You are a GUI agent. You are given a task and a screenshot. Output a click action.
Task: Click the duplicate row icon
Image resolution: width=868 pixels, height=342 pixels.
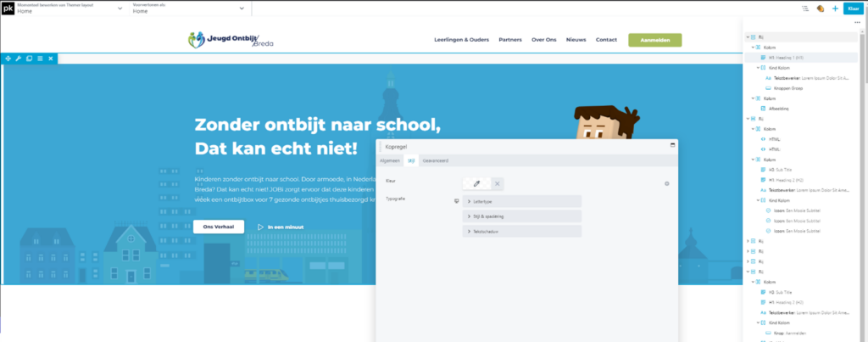click(29, 59)
